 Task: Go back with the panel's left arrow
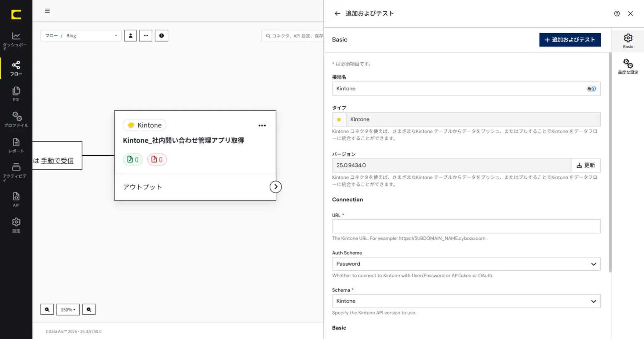[337, 14]
